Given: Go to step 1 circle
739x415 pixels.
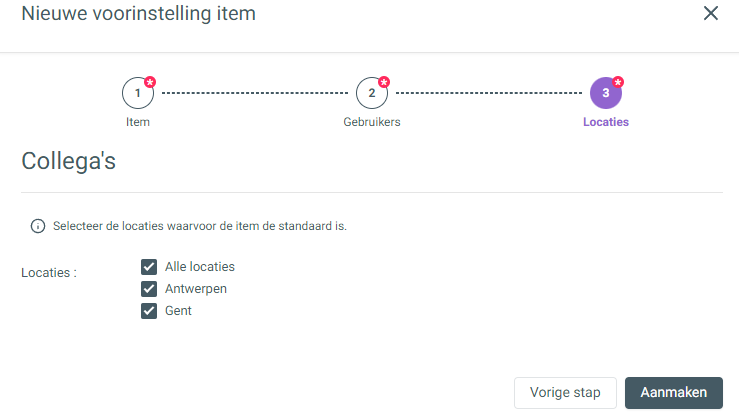Looking at the screenshot, I should pos(138,93).
